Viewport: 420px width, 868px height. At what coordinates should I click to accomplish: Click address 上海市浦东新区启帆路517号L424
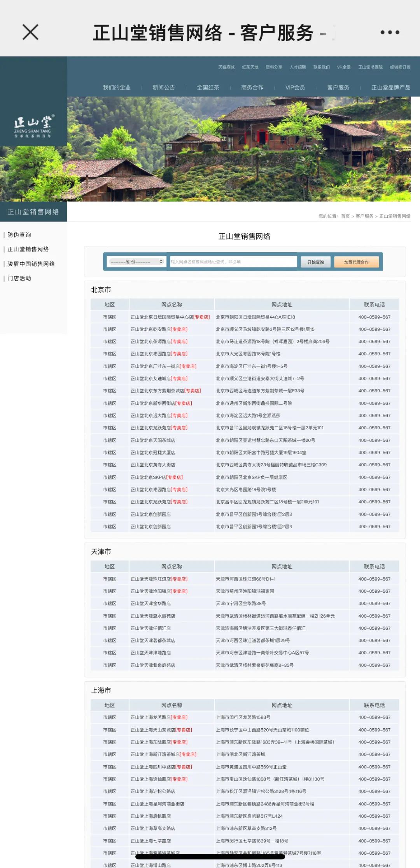[x=249, y=816]
